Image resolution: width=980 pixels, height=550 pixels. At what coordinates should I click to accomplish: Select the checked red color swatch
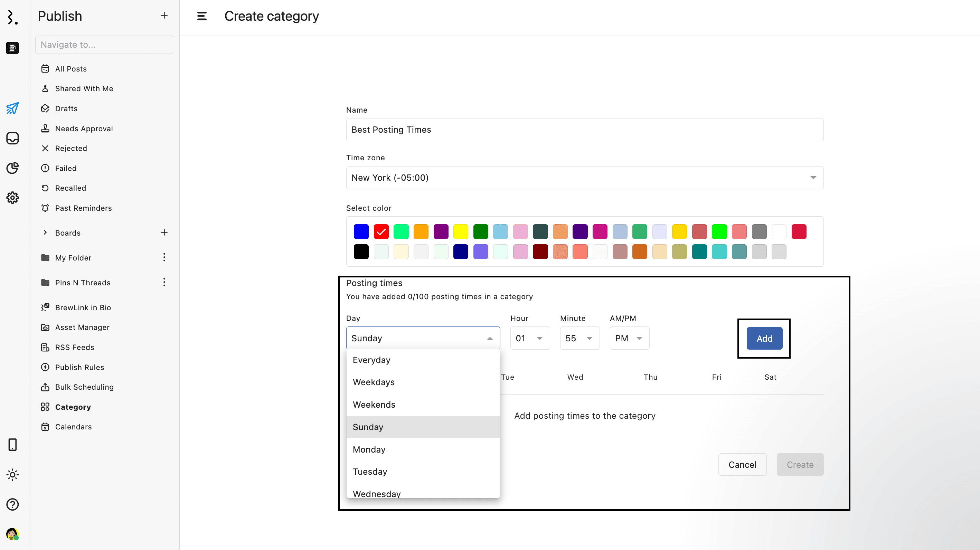coord(381,231)
